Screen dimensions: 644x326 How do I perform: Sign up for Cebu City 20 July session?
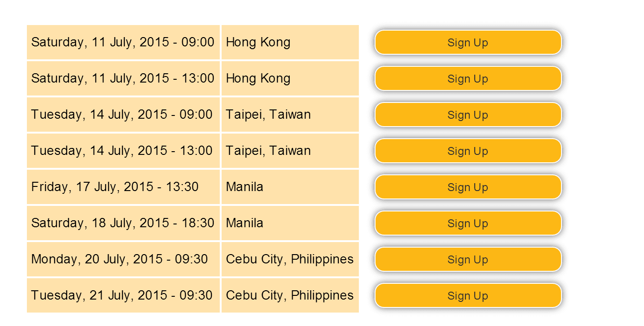click(468, 259)
